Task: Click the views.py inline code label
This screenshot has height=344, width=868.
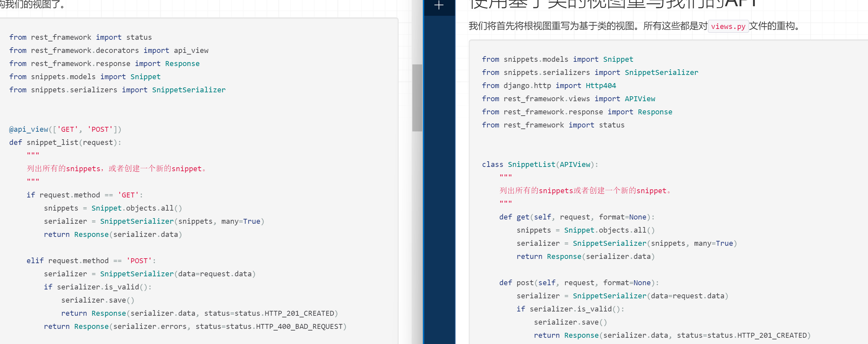Action: [x=728, y=26]
